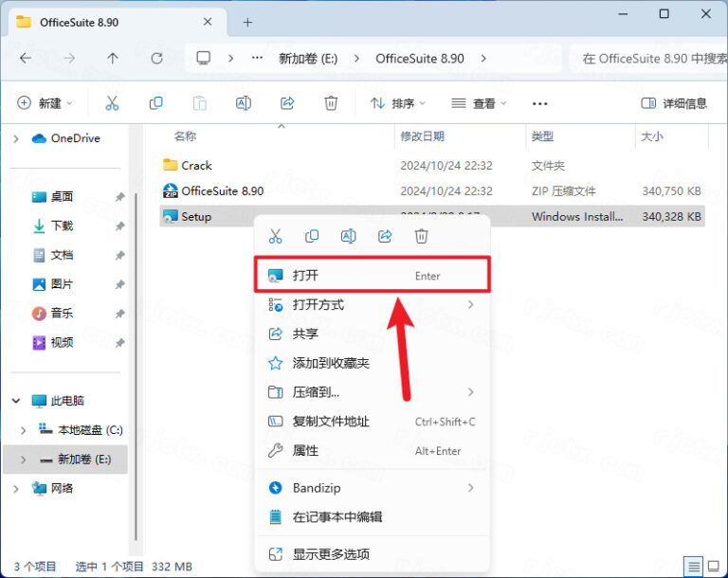Open the 排序 sort dropdown
The width and height of the screenshot is (728, 578).
point(397,103)
